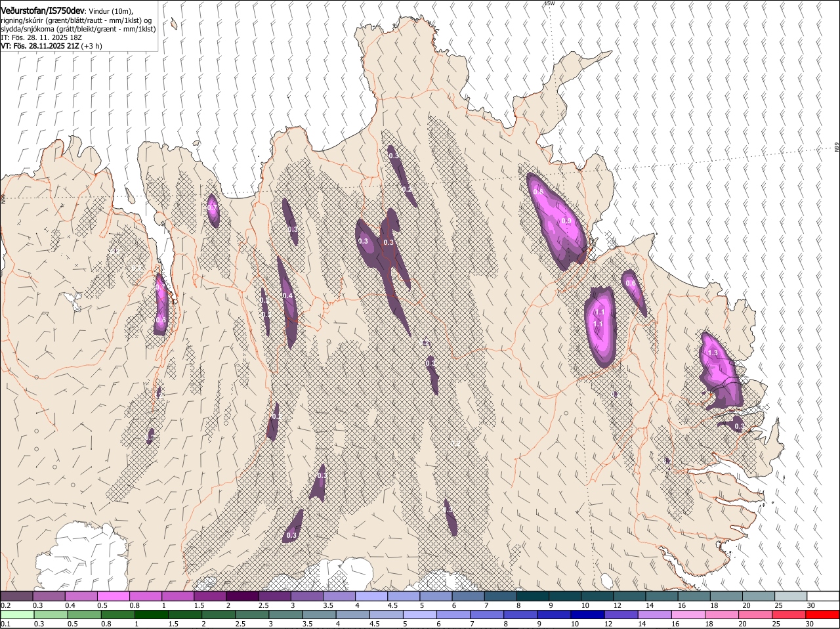
Task: Click lower legend dark green swatch starting at 1
Action: click(152, 615)
